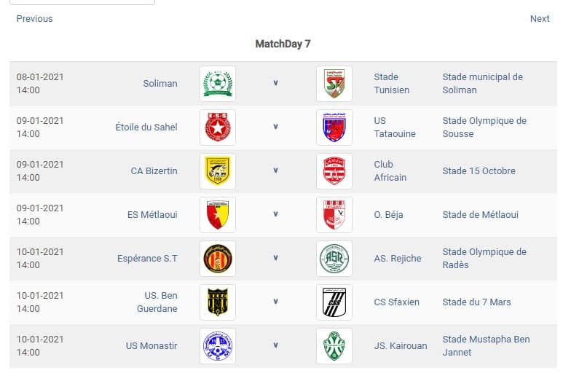Open the Étoile du Sahel red star crest
Image resolution: width=563 pixels, height=392 pixels.
(218, 128)
